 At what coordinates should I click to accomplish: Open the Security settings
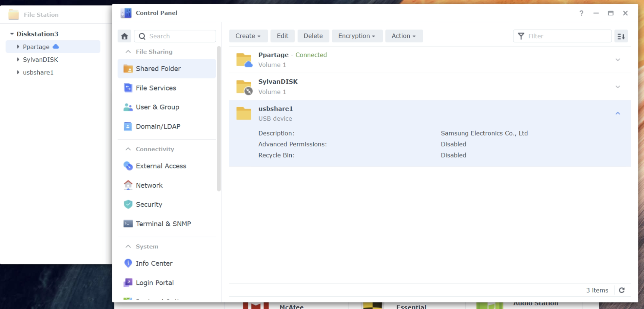click(149, 204)
